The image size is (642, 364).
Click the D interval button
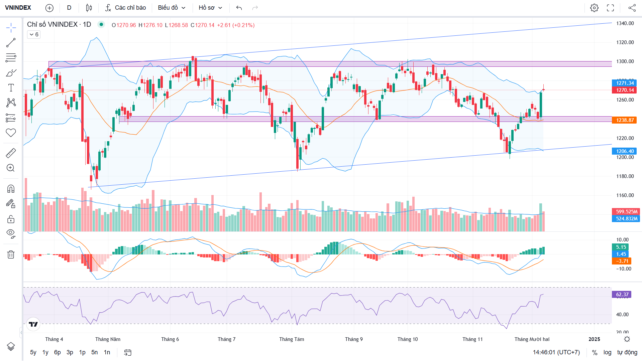[69, 8]
